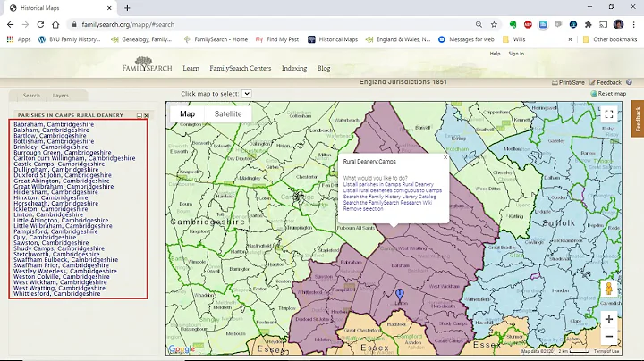
Task: Click the address bar URL field
Action: pyautogui.click(x=271, y=25)
